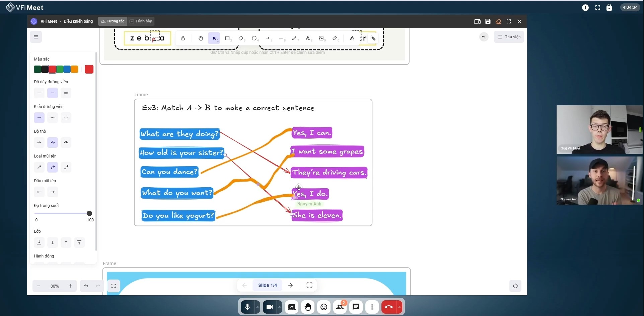Choose the eraser tool in toolbar
The width and height of the screenshot is (644, 316).
pos(335,38)
